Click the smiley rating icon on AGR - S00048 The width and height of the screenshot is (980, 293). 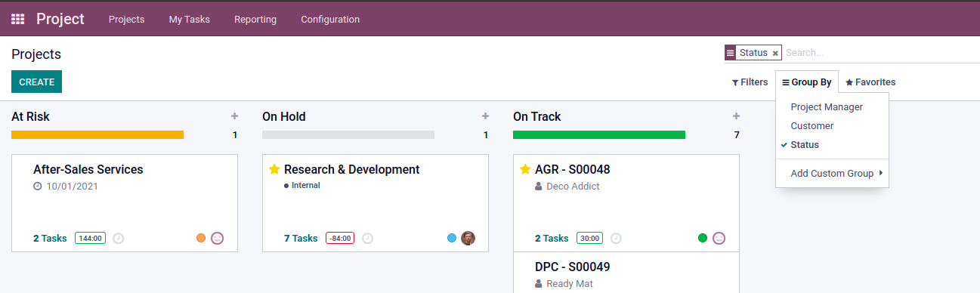coord(719,238)
